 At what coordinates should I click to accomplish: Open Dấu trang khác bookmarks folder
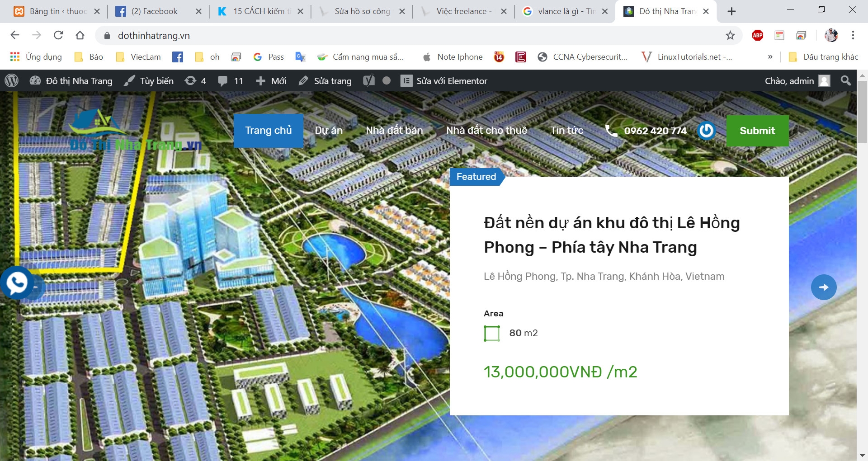click(x=823, y=57)
